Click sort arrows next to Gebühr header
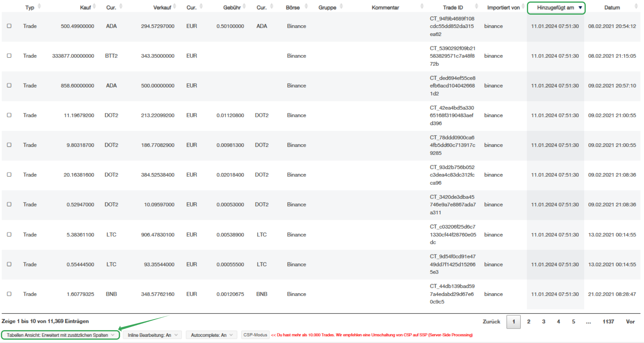Screen dimensions: 644x343 pos(244,7)
